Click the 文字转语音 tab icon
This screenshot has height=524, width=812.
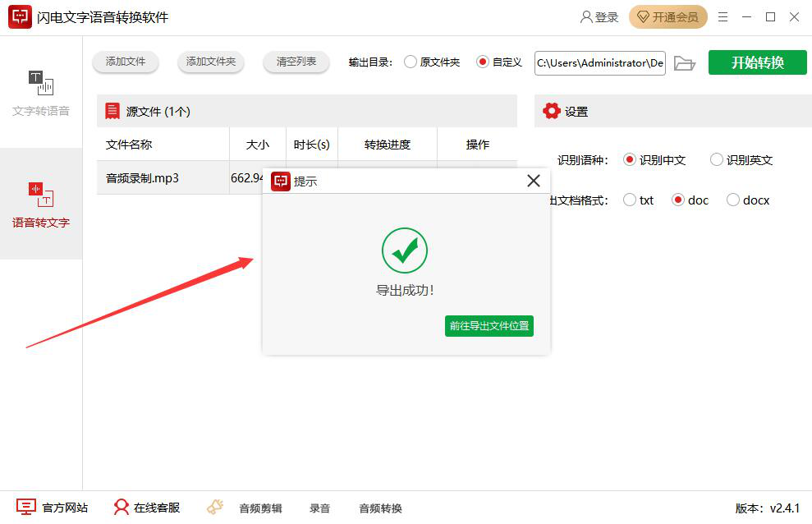click(41, 83)
